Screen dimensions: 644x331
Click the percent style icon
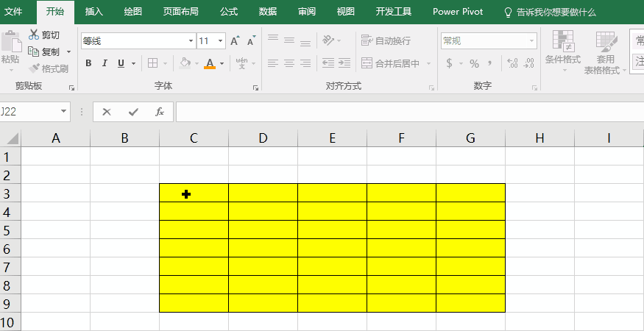(x=474, y=63)
